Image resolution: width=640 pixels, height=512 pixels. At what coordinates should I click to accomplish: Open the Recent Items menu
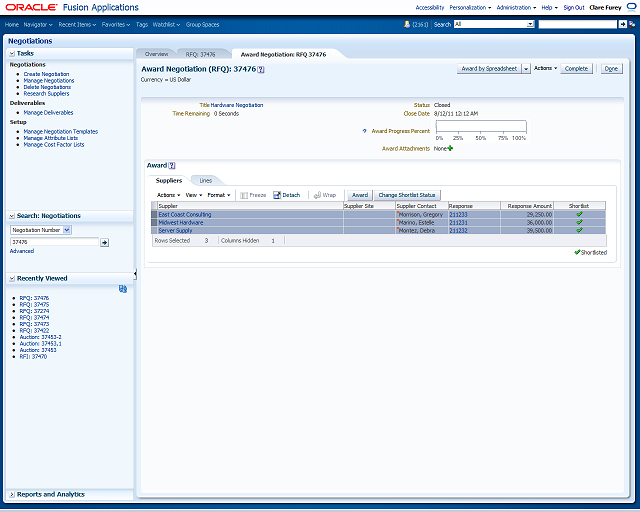[x=77, y=24]
